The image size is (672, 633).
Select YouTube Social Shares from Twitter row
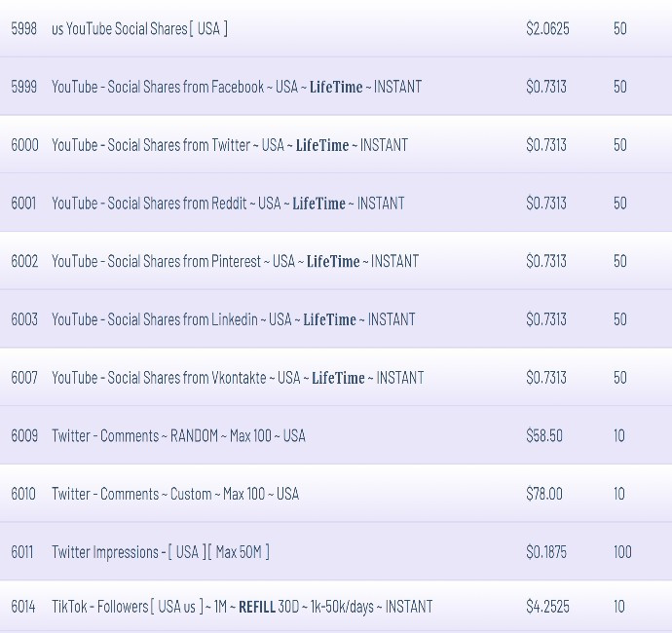(x=230, y=145)
